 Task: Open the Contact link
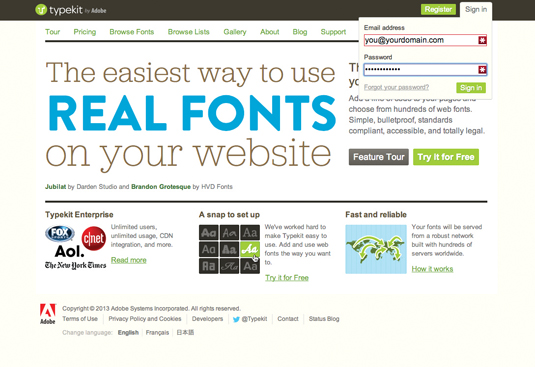[288, 319]
